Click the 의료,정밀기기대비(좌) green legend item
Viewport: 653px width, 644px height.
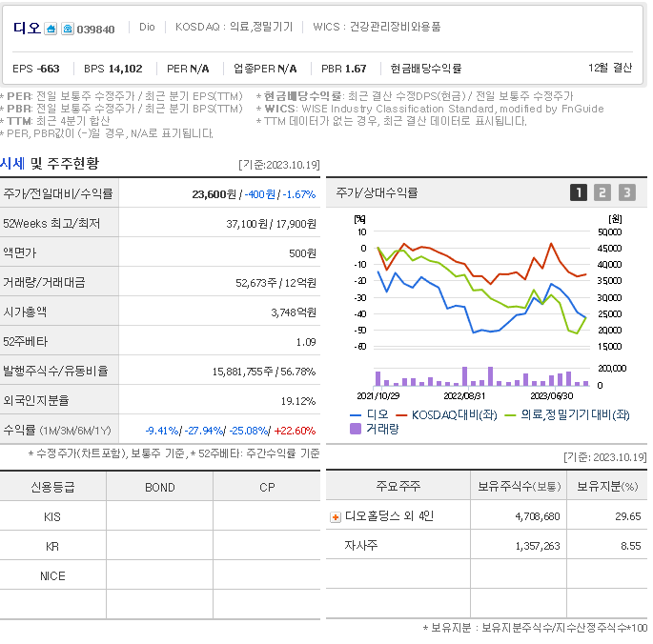click(567, 414)
